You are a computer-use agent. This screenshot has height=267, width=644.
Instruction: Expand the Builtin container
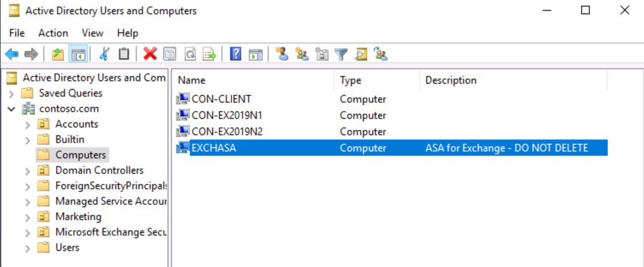[27, 140]
